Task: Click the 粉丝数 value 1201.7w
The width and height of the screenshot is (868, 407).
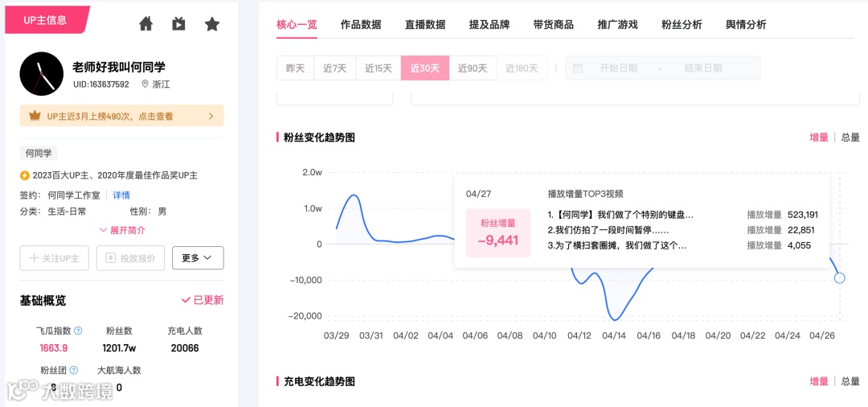Action: click(120, 347)
